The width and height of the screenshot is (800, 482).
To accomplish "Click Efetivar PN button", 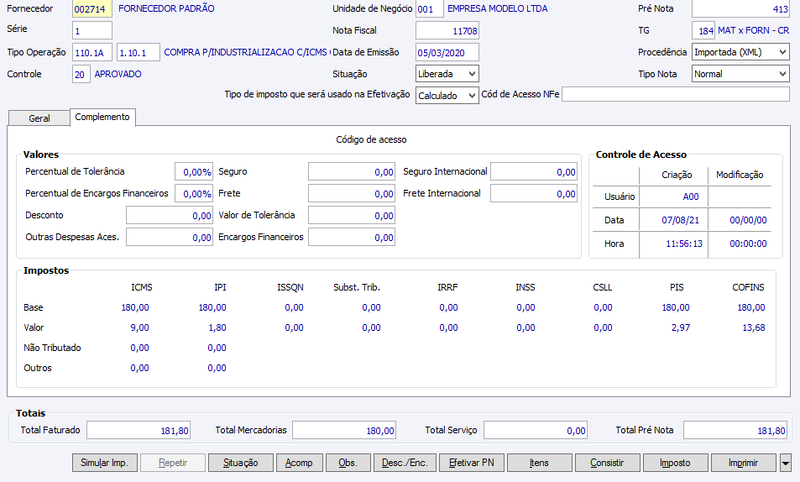I will point(472,463).
